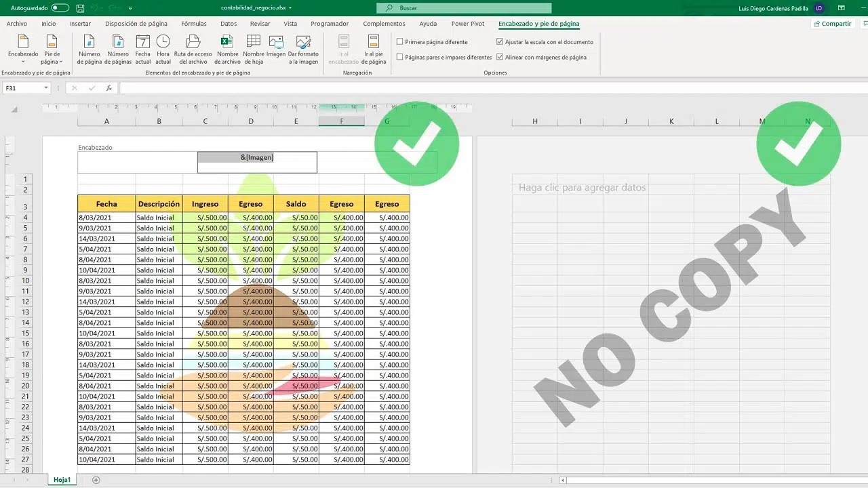Select column F header
This screenshot has height=488, width=868.
tap(342, 121)
